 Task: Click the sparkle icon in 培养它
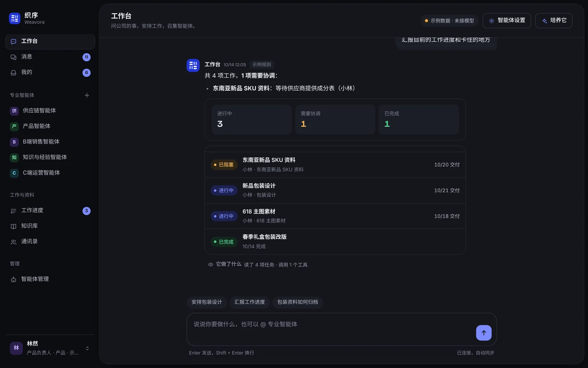click(x=544, y=21)
